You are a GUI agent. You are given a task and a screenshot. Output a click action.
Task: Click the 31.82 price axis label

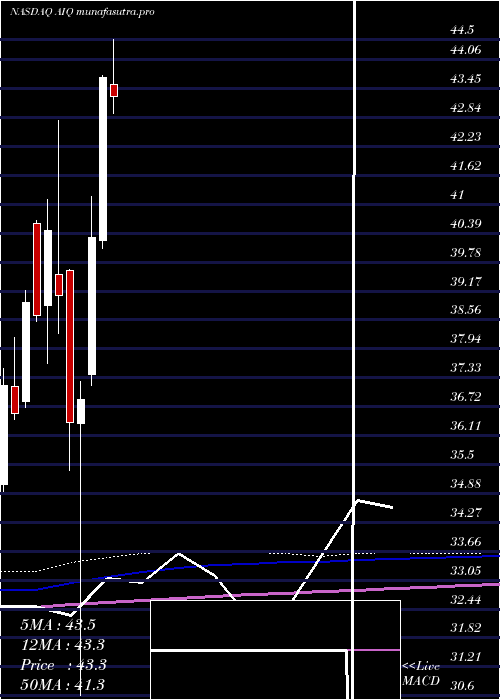(466, 628)
